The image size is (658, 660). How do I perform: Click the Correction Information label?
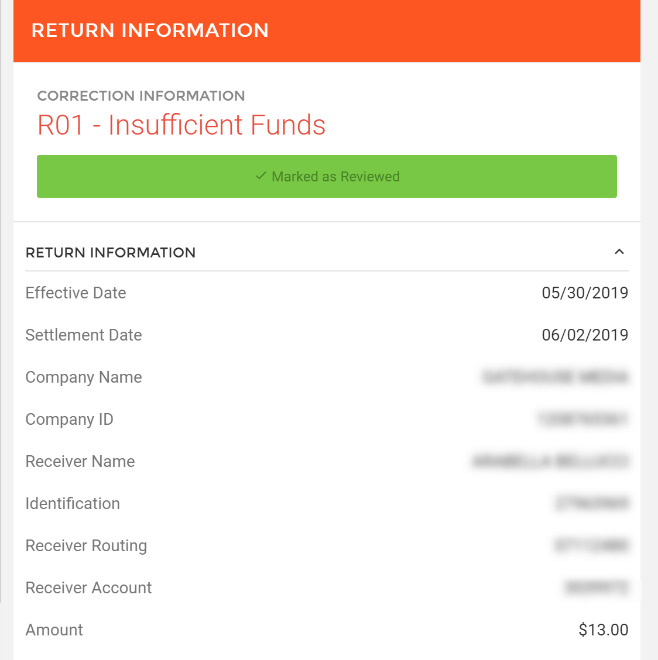pyautogui.click(x=141, y=96)
